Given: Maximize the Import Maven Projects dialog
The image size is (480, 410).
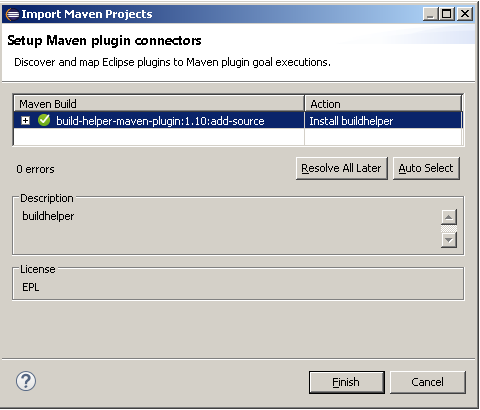Looking at the screenshot, I should coord(447,14).
